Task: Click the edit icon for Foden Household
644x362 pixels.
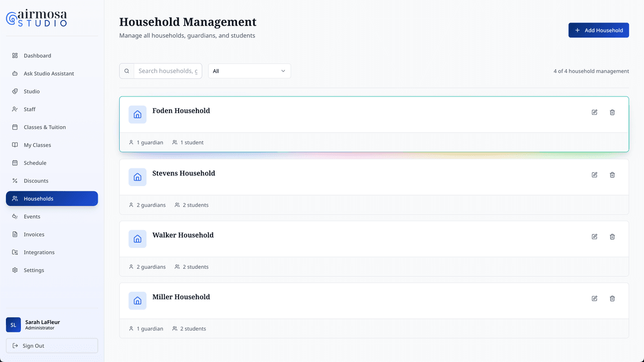Action: (x=594, y=112)
